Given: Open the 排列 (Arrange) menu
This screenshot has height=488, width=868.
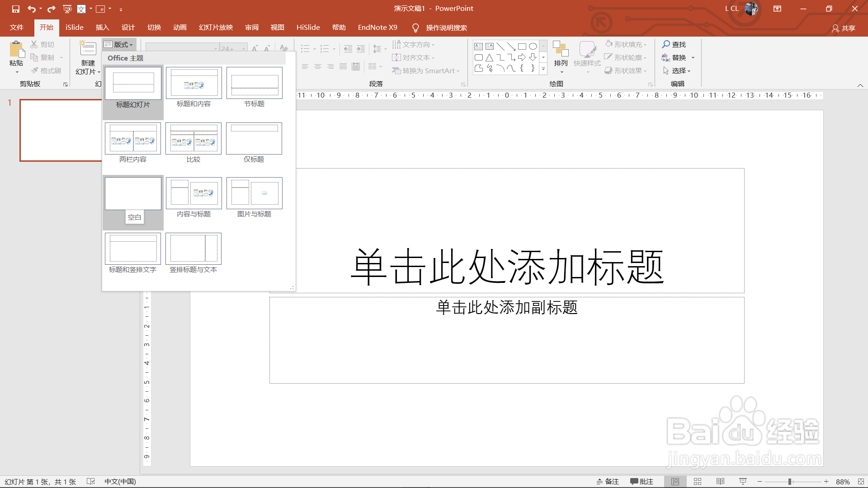Looking at the screenshot, I should coord(561,57).
